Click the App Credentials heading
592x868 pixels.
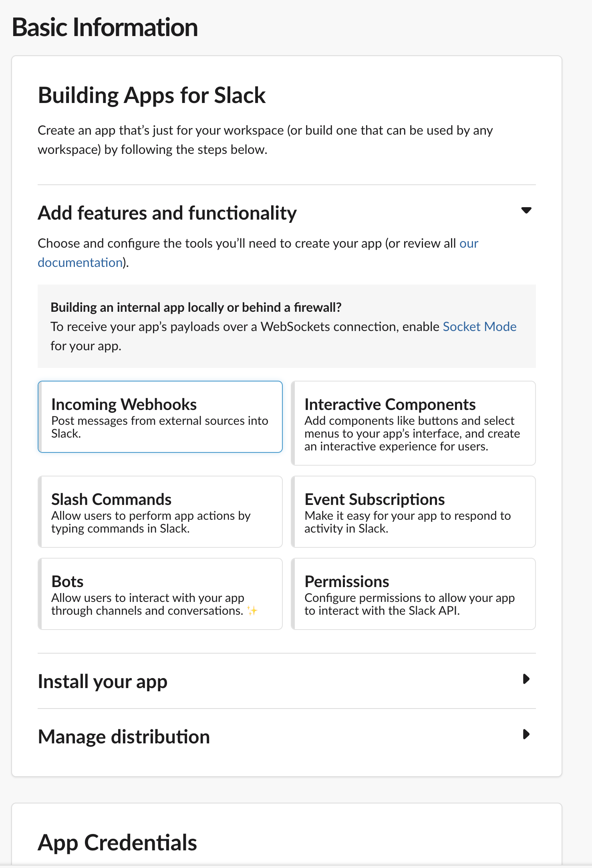pyautogui.click(x=117, y=842)
